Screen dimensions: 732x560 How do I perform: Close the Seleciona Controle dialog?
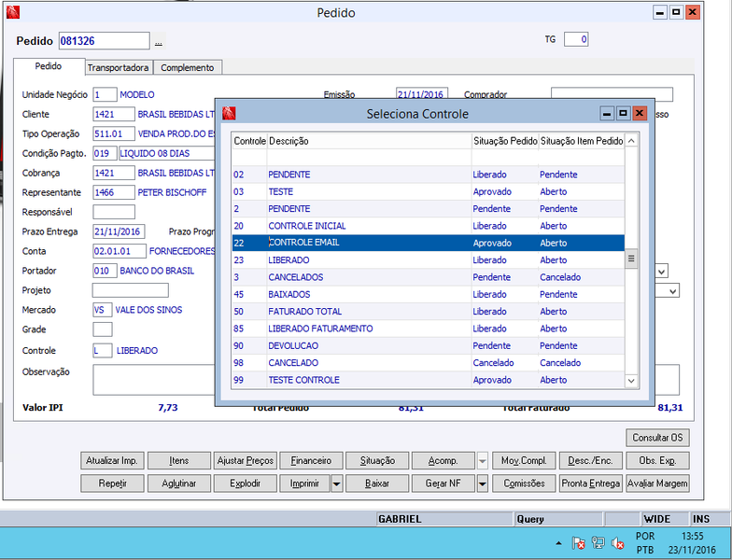[640, 114]
